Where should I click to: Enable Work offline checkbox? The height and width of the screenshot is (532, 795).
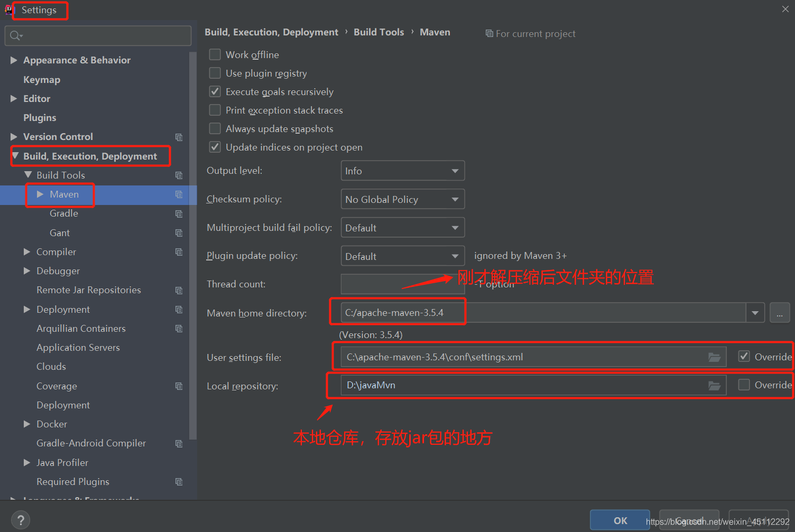(215, 54)
